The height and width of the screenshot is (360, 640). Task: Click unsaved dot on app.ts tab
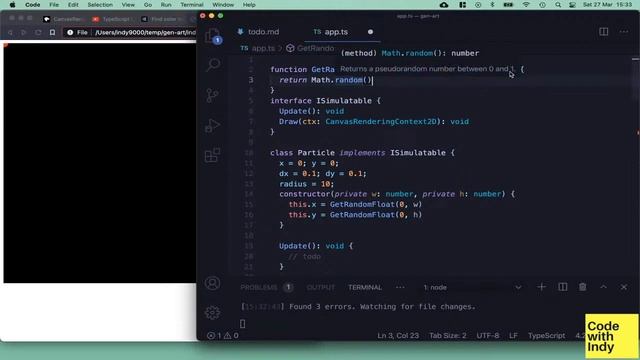[370, 32]
